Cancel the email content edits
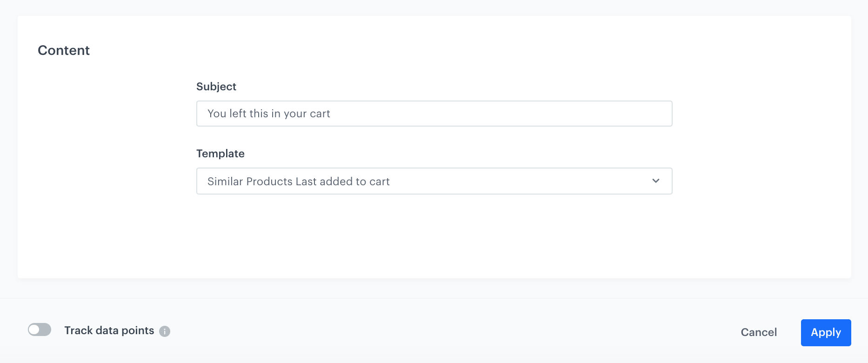The height and width of the screenshot is (363, 868). [x=759, y=332]
